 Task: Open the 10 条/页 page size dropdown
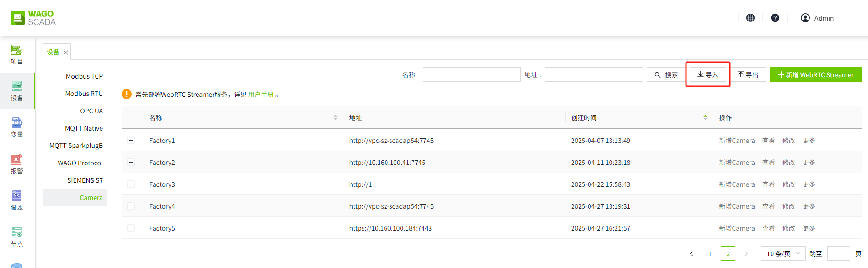click(x=783, y=253)
